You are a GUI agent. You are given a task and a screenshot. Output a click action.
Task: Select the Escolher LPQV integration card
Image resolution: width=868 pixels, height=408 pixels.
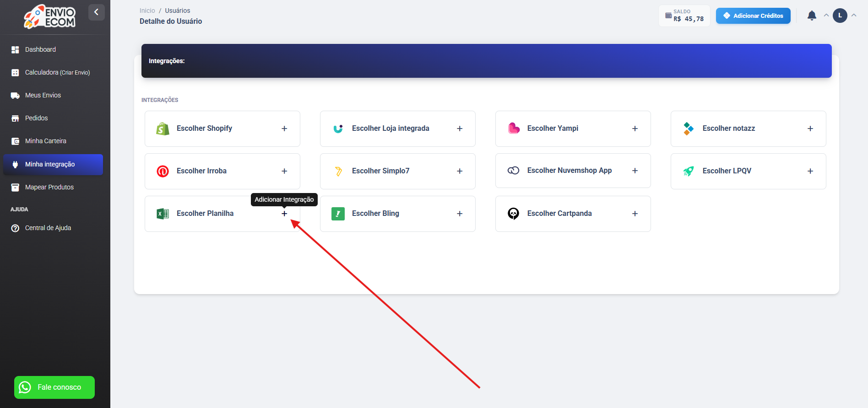(748, 171)
